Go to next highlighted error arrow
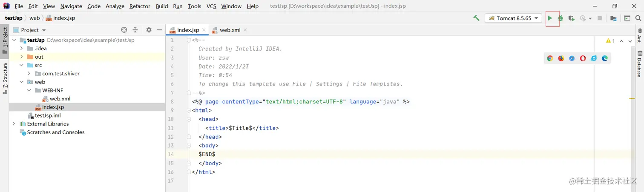The width and height of the screenshot is (644, 192). click(x=630, y=41)
